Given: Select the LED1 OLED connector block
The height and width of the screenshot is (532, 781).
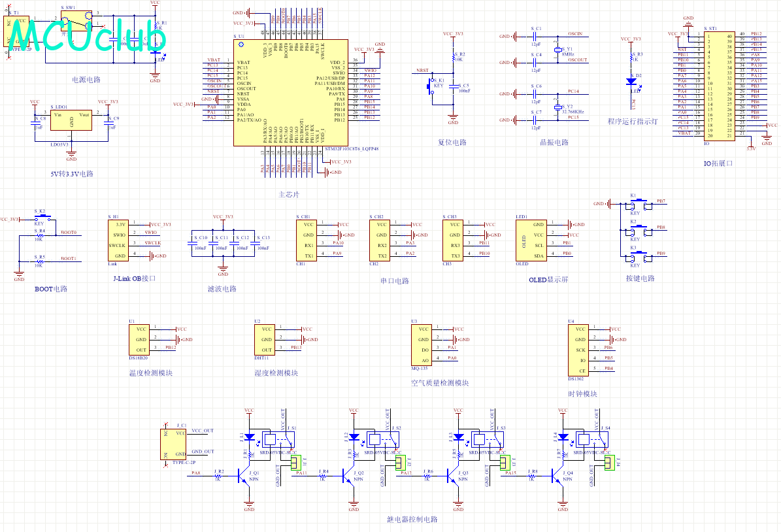Looking at the screenshot, I should 531,240.
